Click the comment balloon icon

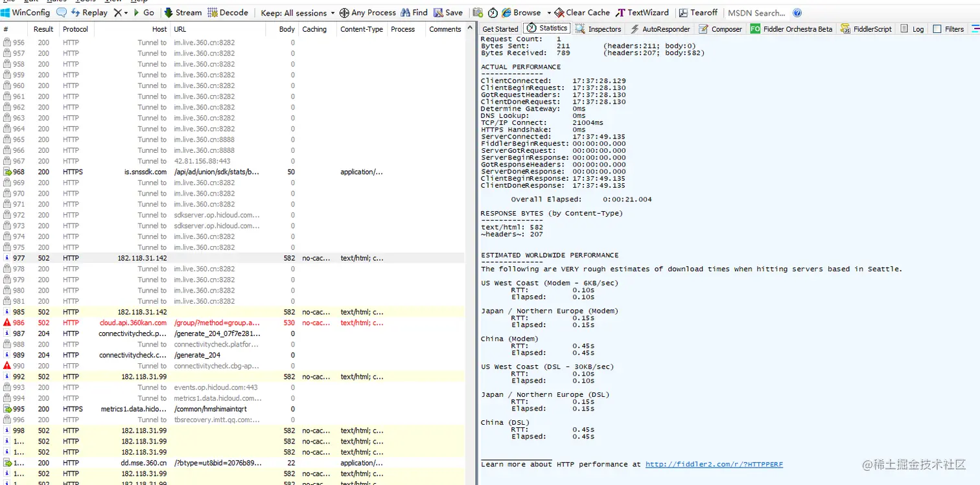(x=62, y=12)
